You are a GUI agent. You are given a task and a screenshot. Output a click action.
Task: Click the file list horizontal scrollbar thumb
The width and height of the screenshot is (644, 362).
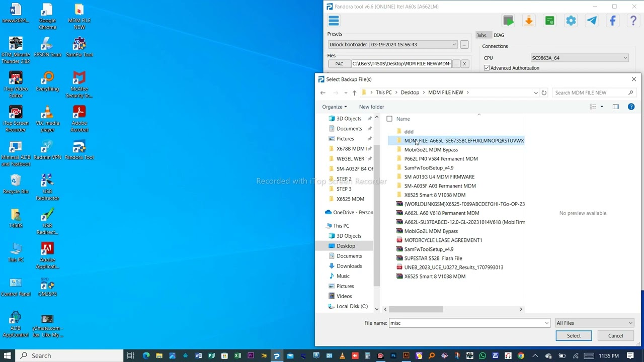tap(416, 309)
